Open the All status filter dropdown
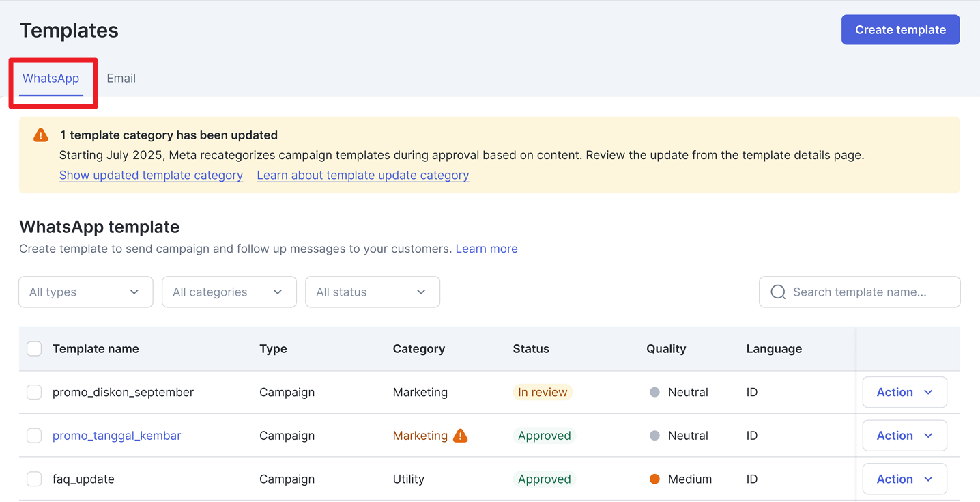The image size is (980, 502). [x=372, y=292]
